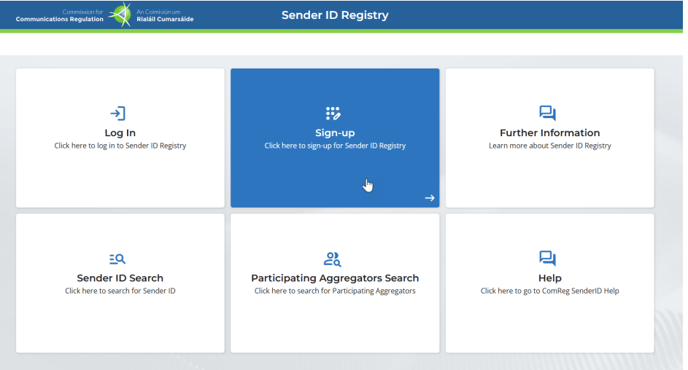Click the Further Information chat bubbles icon
688x370 pixels.
pyautogui.click(x=548, y=113)
